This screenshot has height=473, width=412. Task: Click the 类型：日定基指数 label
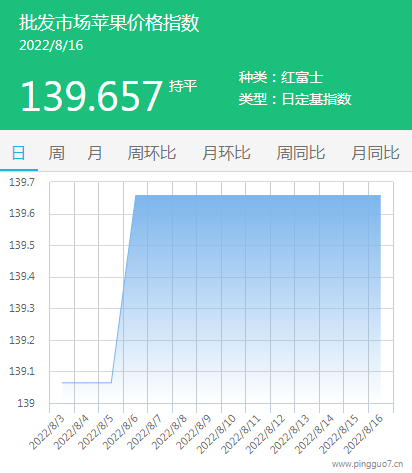(x=295, y=99)
